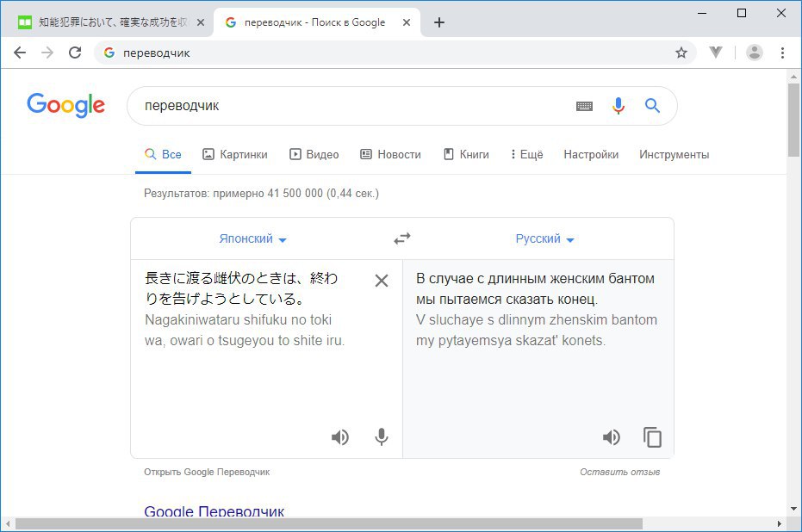This screenshot has height=532, width=802.
Task: Swap the source and target languages
Action: coord(402,238)
